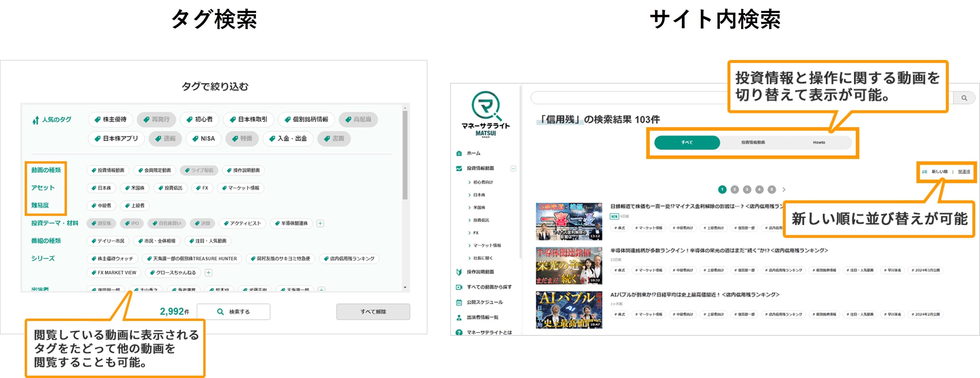The image size is (980, 378).
Task: Go to results page 2
Action: coord(735,190)
